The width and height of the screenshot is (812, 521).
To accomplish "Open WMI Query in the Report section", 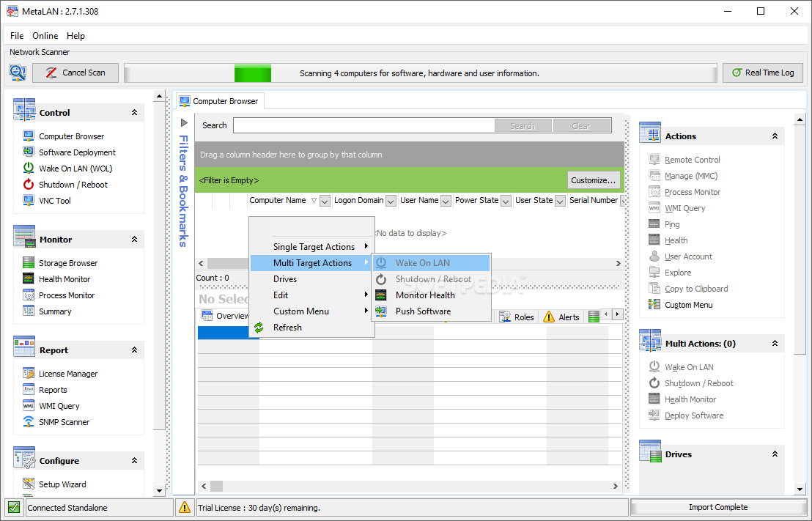I will pos(59,406).
